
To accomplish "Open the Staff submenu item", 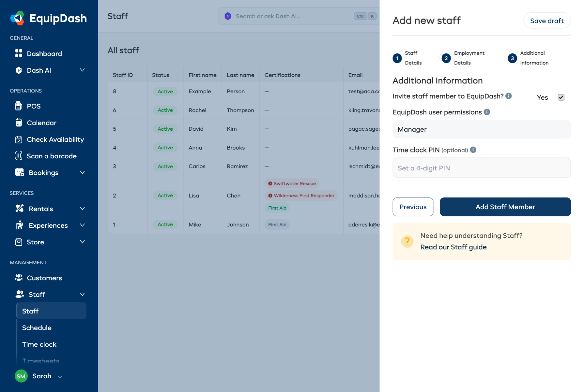I will pos(52,311).
